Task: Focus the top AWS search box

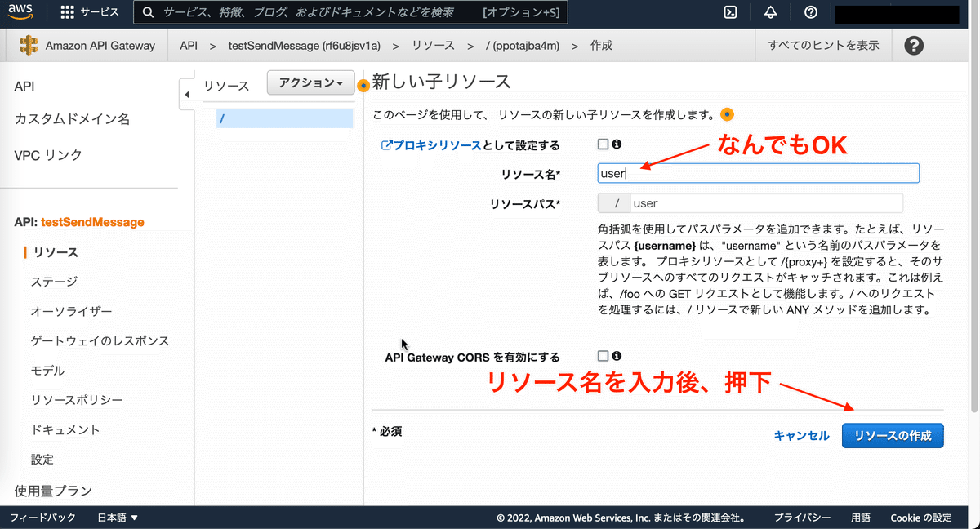Action: click(x=350, y=12)
